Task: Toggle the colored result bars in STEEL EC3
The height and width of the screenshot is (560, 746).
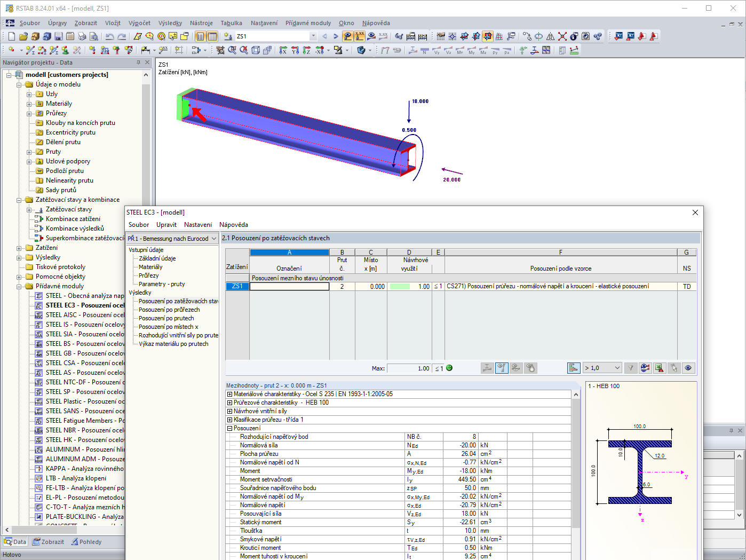Action: 574,368
